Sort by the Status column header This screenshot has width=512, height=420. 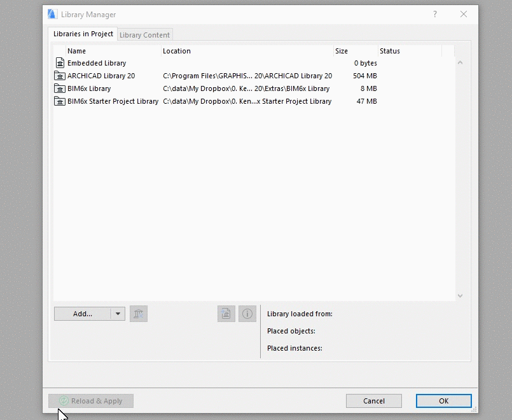(x=410, y=51)
